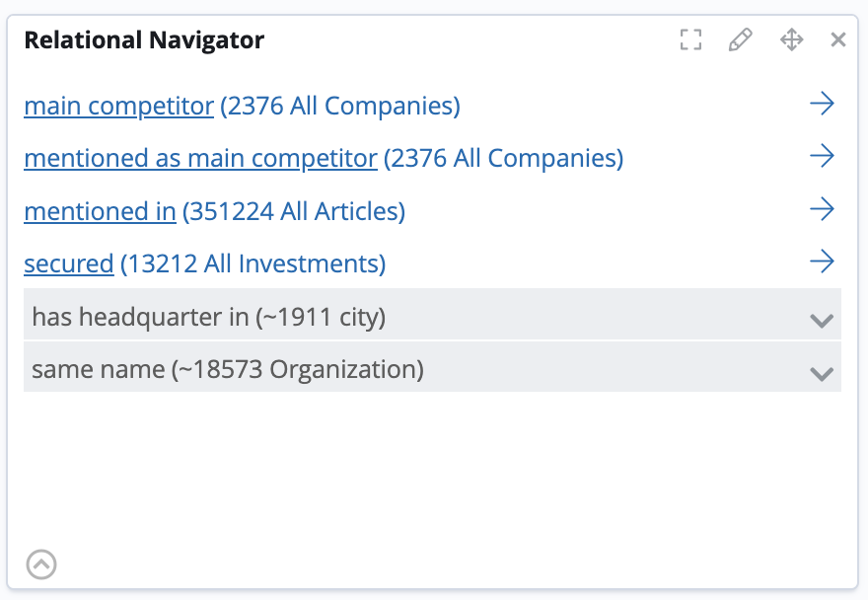Click the four-way move panel icon
The image size is (868, 600).
[791, 39]
